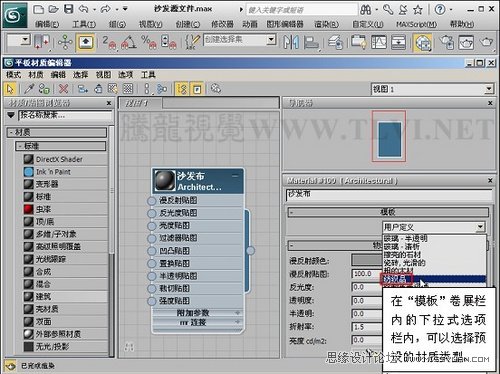The image size is (500, 374).
Task: Toggle the angle snap icon
Action: pyautogui.click(x=129, y=42)
